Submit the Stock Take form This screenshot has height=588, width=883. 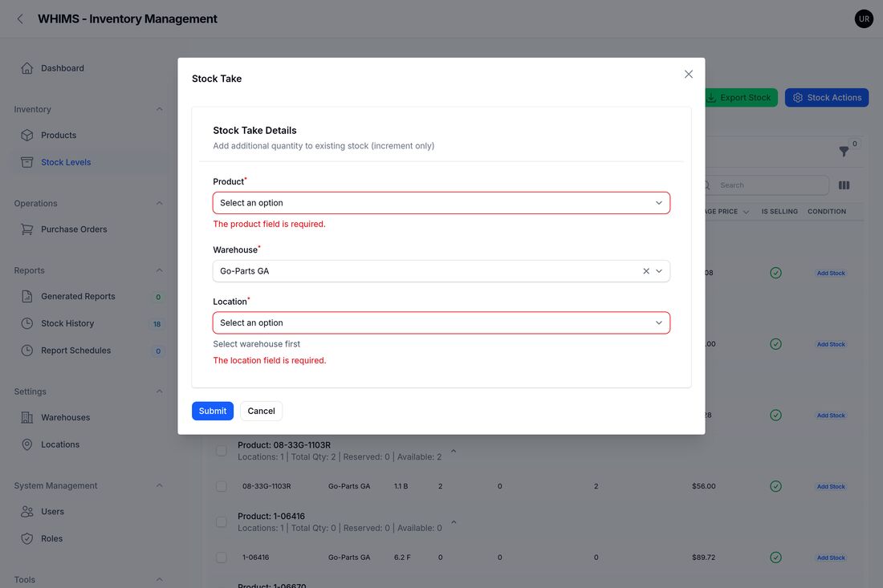(x=212, y=411)
